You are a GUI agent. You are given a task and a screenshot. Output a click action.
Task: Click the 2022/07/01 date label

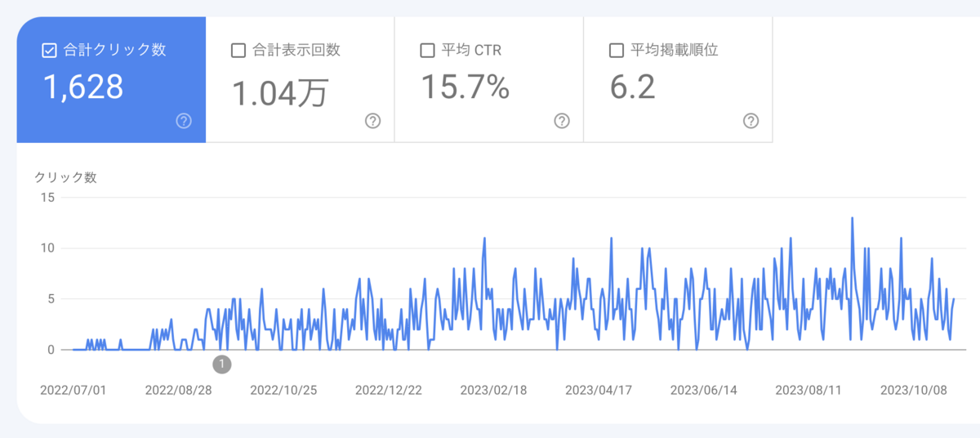[x=73, y=391]
